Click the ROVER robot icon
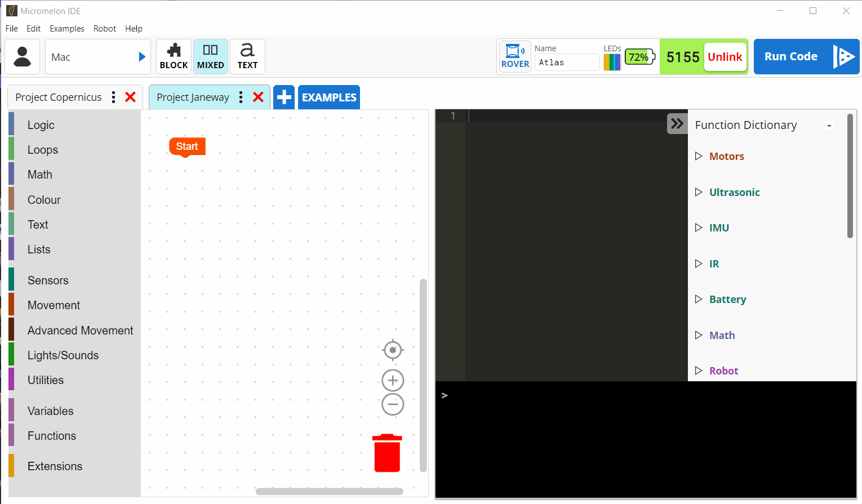This screenshot has width=862, height=504. click(x=515, y=57)
